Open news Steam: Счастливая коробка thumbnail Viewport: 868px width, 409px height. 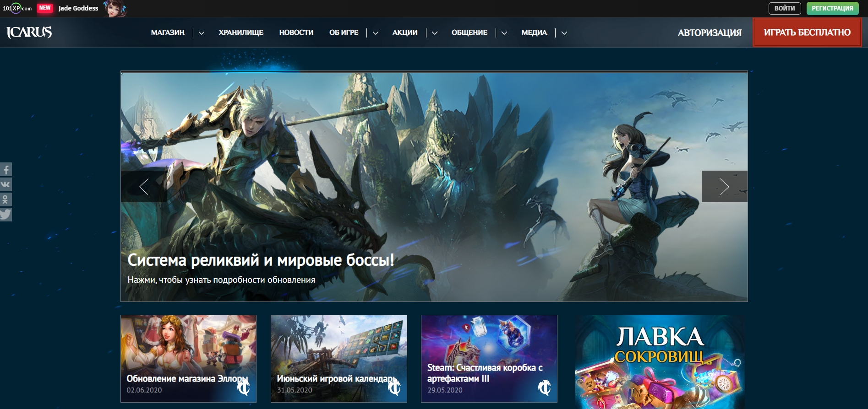[x=489, y=359]
